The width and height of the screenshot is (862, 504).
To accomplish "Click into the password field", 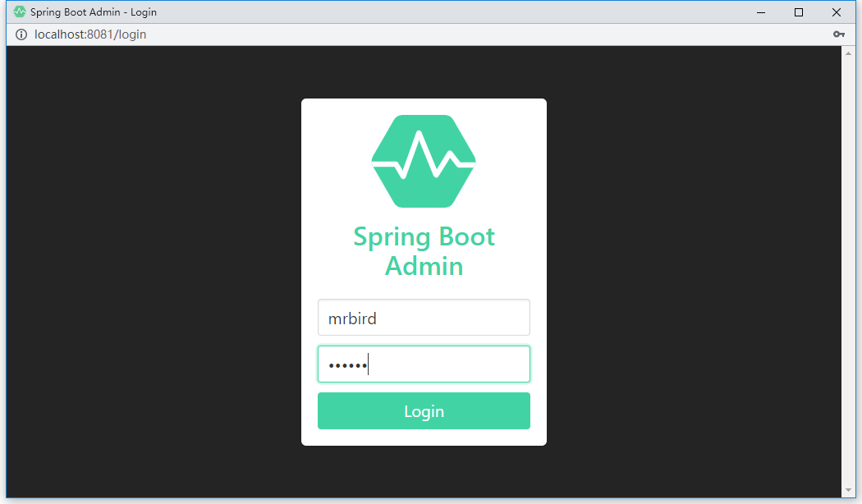I will (x=424, y=364).
